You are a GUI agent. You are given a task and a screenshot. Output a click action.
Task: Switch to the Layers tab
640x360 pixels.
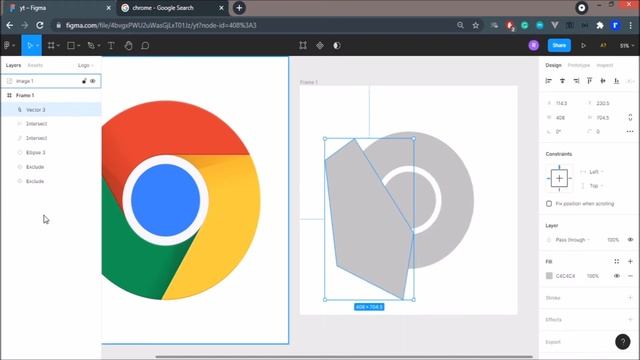click(x=13, y=65)
